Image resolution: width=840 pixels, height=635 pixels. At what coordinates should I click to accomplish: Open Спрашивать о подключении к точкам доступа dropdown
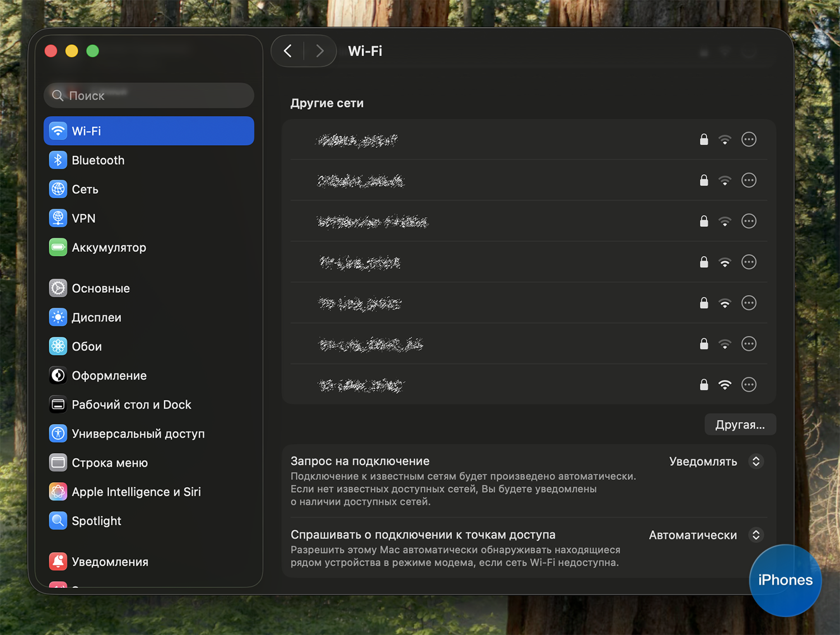(706, 535)
